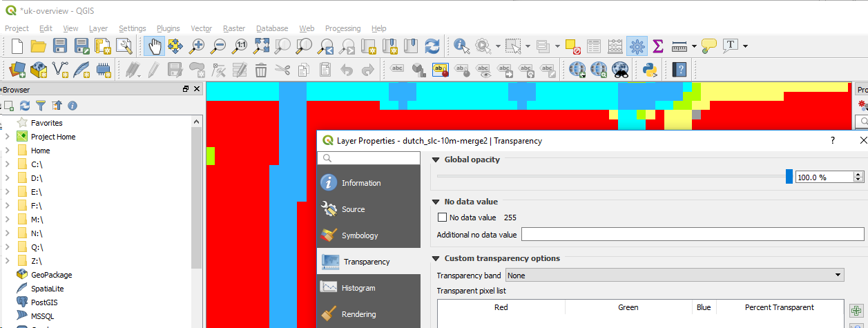
Task: Collapse the No data value section
Action: [435, 202]
